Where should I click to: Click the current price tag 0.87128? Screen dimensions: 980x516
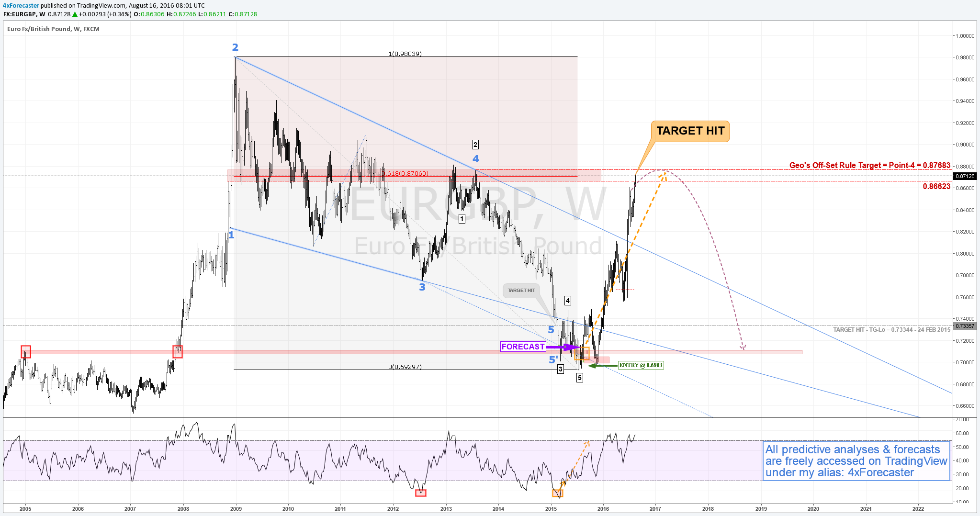click(965, 176)
